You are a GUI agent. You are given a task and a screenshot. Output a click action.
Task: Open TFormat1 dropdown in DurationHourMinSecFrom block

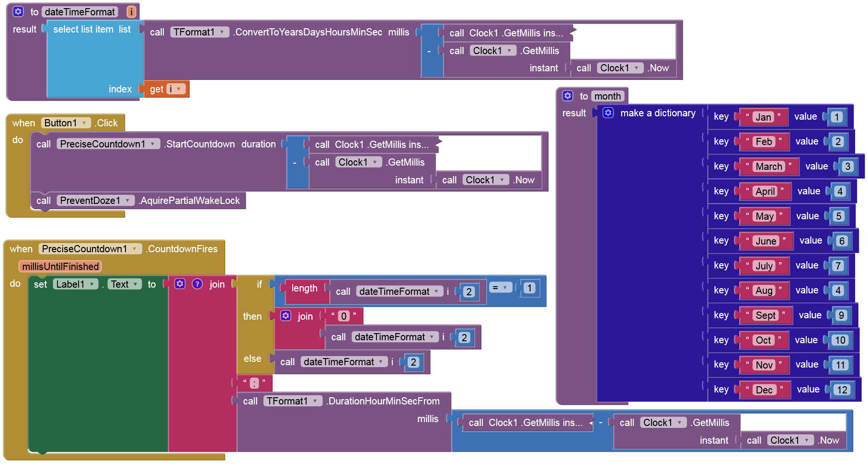(315, 401)
